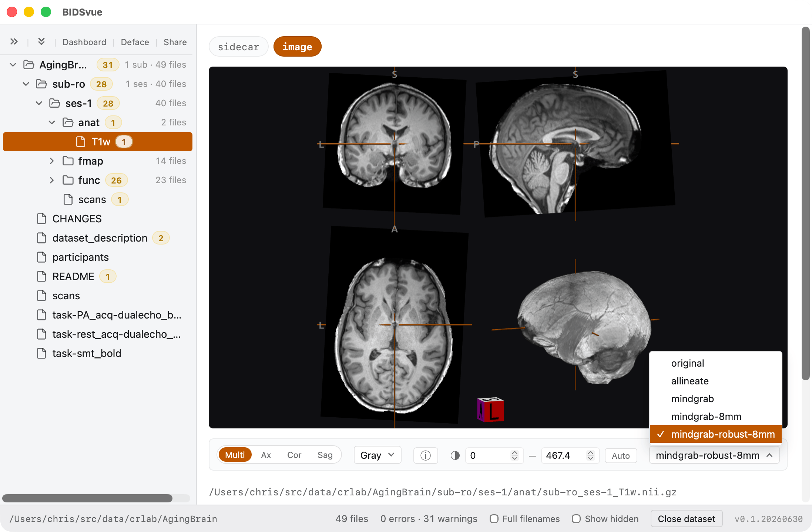Click the warning badge 1 on README

pos(108,276)
